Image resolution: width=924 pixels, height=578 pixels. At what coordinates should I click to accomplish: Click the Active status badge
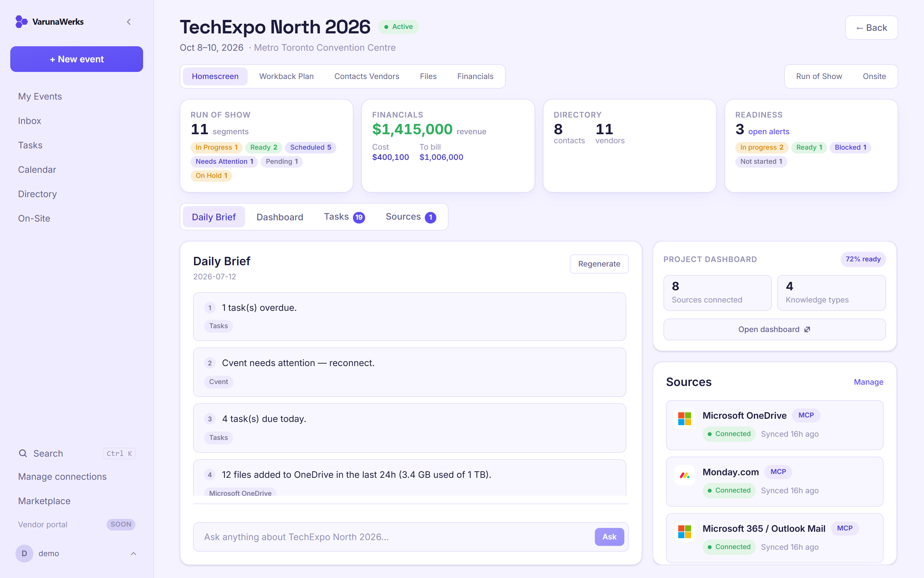398,27
